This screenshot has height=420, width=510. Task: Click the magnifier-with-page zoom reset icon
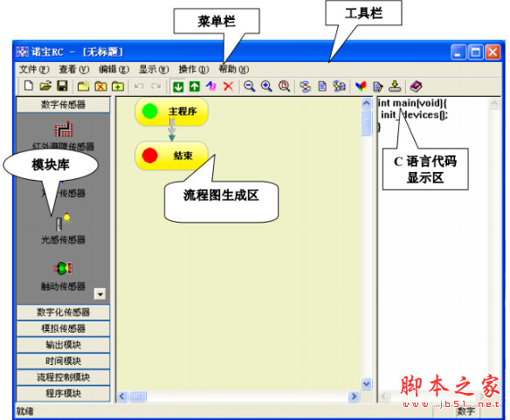pyautogui.click(x=284, y=86)
